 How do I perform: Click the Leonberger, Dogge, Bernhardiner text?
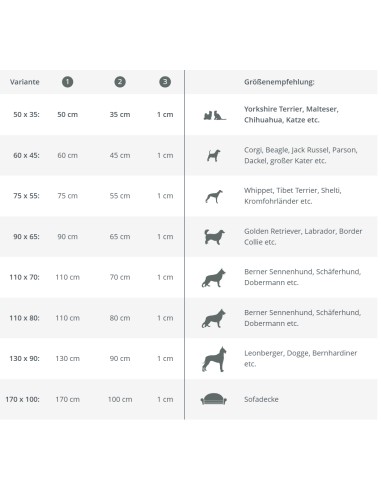(x=301, y=358)
